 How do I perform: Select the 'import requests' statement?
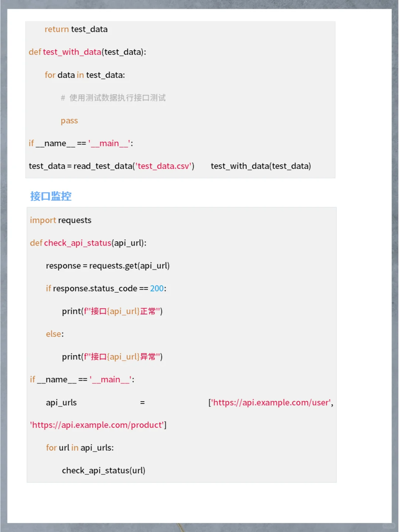tap(60, 220)
